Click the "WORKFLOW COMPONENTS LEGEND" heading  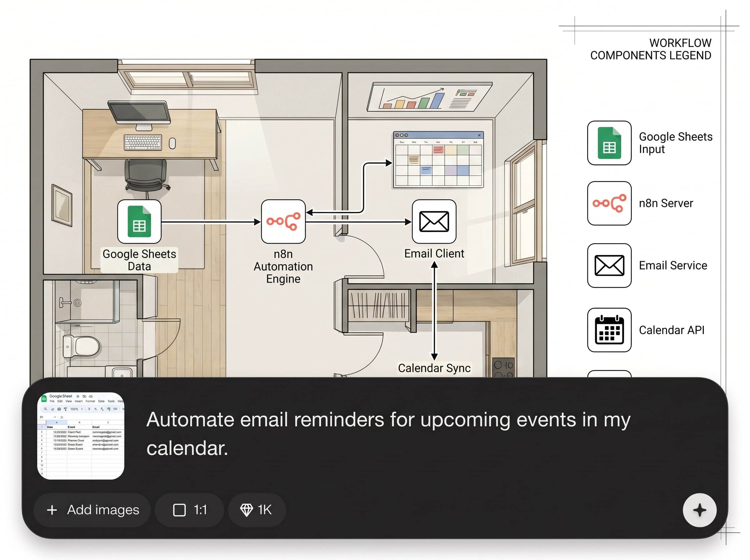[650, 49]
